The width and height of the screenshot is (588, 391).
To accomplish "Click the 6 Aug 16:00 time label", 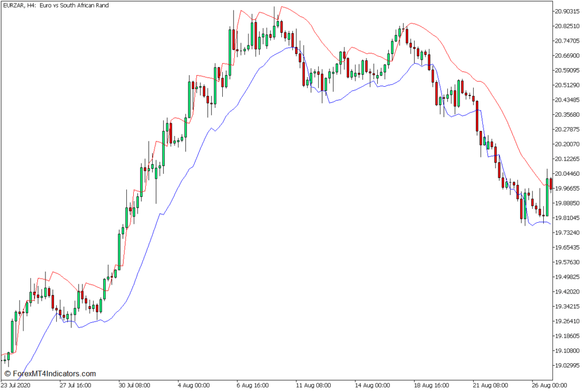I will pyautogui.click(x=253, y=385).
